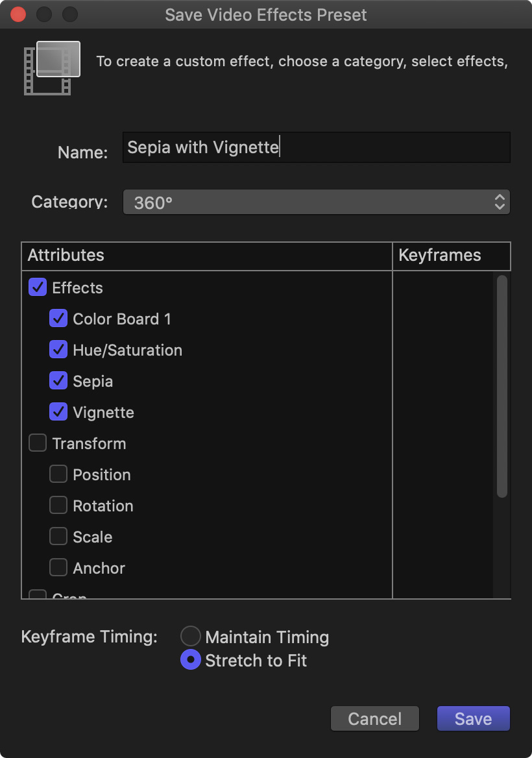Tick the Scale attribute checkbox
Viewport: 532px width, 758px height.
coord(58,537)
